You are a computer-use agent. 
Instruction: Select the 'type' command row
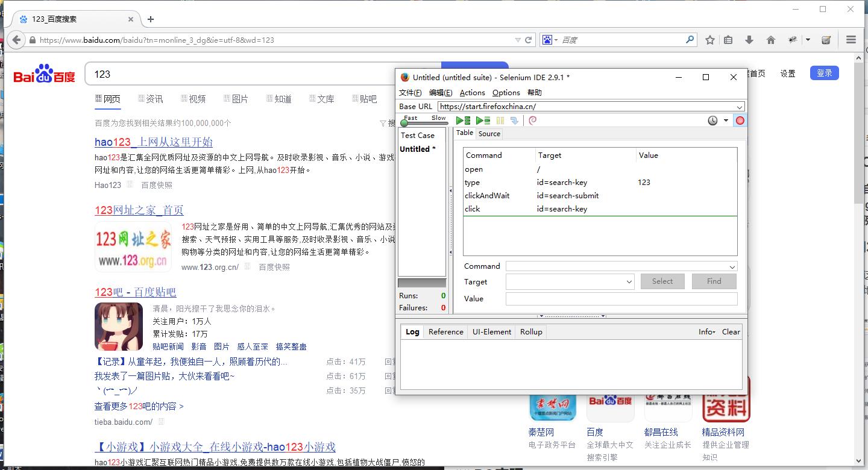point(600,183)
